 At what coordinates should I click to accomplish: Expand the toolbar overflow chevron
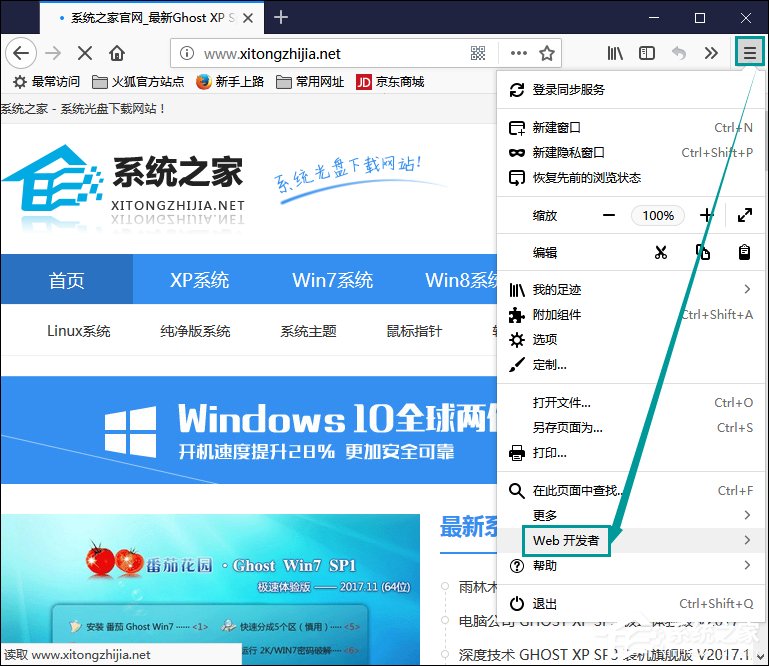click(711, 54)
